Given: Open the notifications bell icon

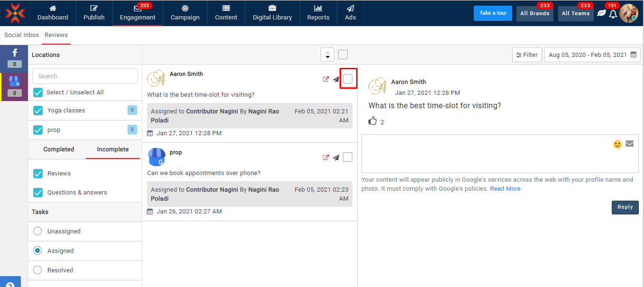Looking at the screenshot, I should click(x=613, y=14).
